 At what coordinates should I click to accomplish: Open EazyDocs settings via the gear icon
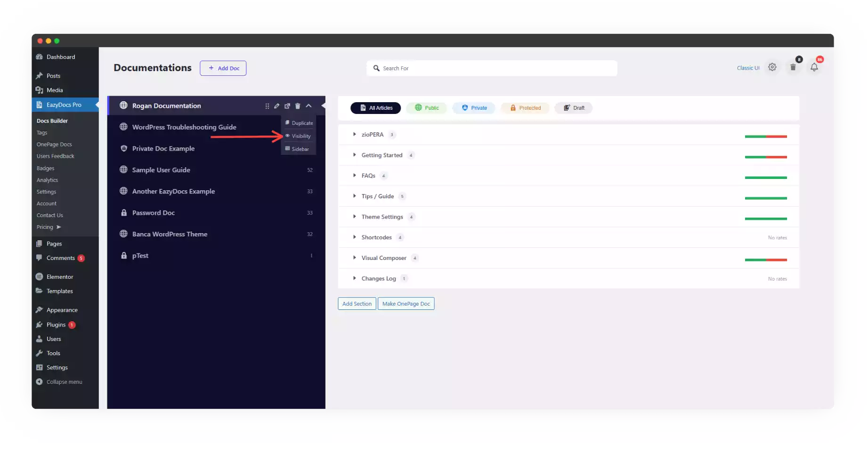coord(772,67)
